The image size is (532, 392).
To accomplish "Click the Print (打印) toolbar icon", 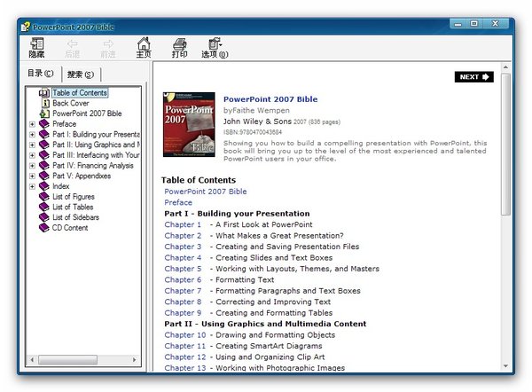I will (x=179, y=48).
